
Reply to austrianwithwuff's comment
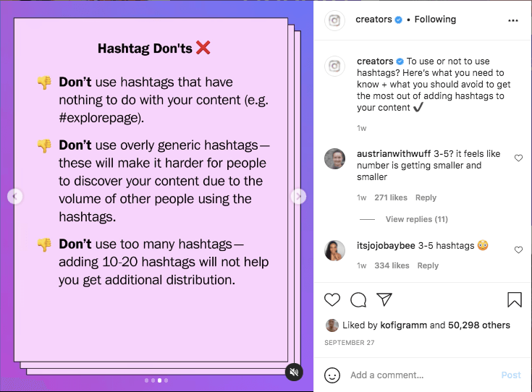pyautogui.click(x=426, y=197)
